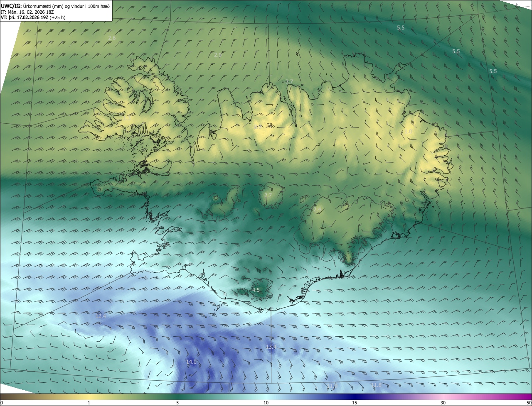Screen dimensions: 532x406
Task: Click the 5 tick on color scale
Action: point(177,403)
